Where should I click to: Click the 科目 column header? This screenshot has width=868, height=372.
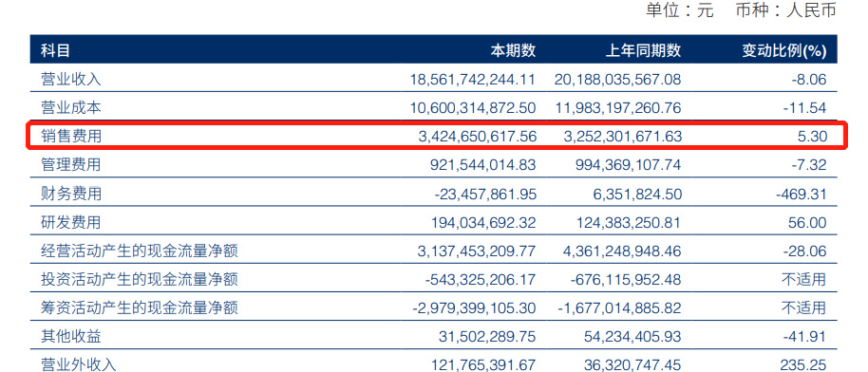(55, 51)
